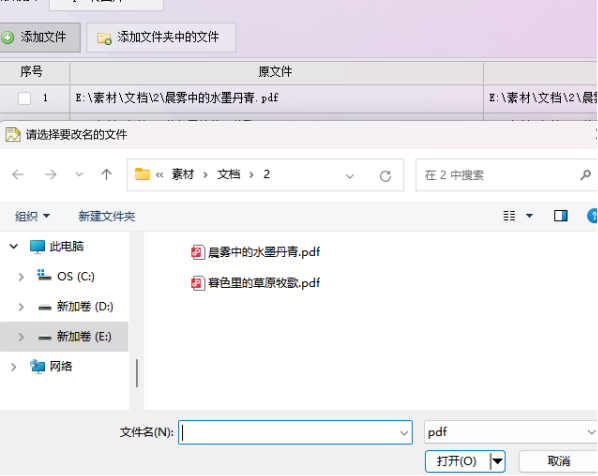This screenshot has height=476, width=598.
Task: Open the recent locations dropdown arrow
Action: pos(79,175)
